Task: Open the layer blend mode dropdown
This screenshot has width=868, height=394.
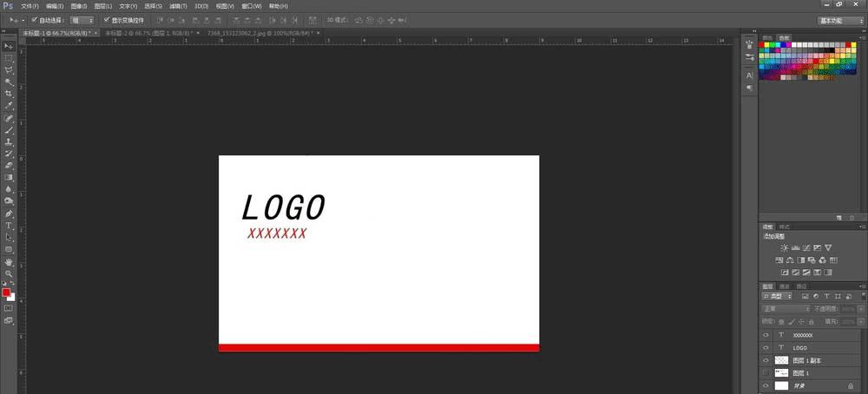Action: (786, 309)
